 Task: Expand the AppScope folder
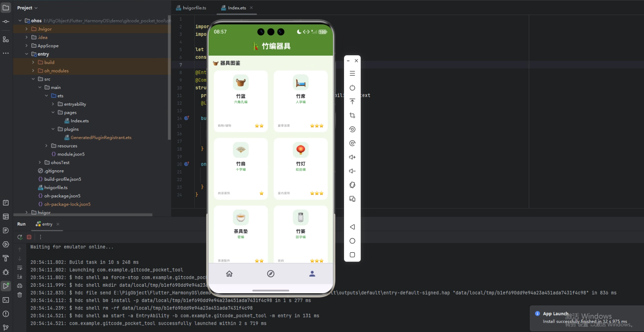click(x=26, y=46)
